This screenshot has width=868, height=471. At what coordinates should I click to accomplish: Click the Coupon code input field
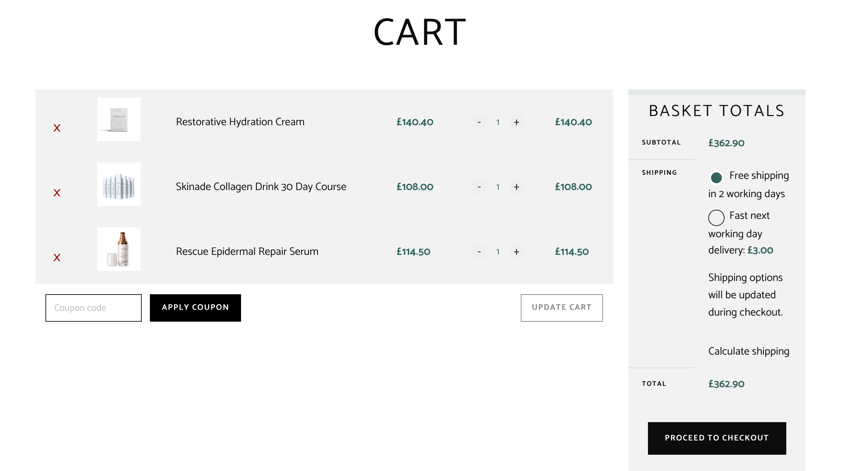click(94, 308)
